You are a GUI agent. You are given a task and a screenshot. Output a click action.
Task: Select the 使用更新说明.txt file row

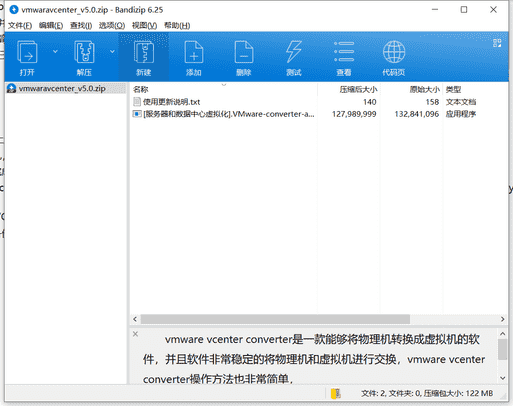[319, 102]
